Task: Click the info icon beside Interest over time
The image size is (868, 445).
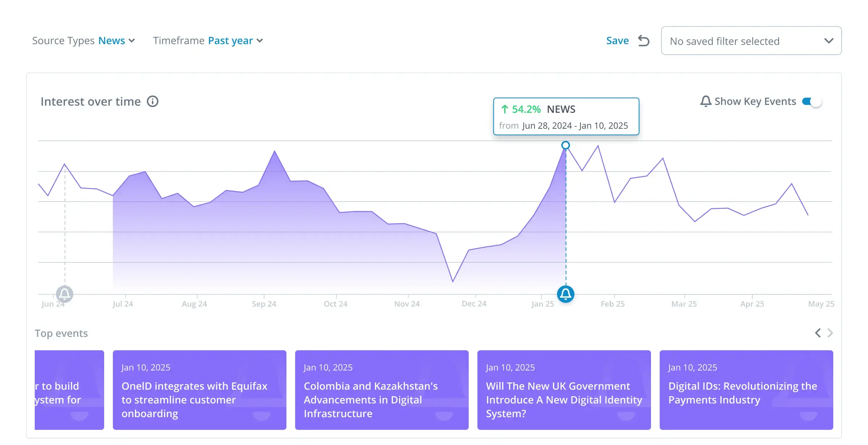Action: tap(153, 102)
